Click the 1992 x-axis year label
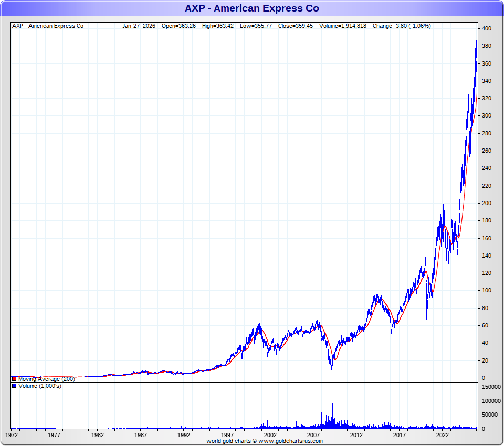 pos(184,435)
